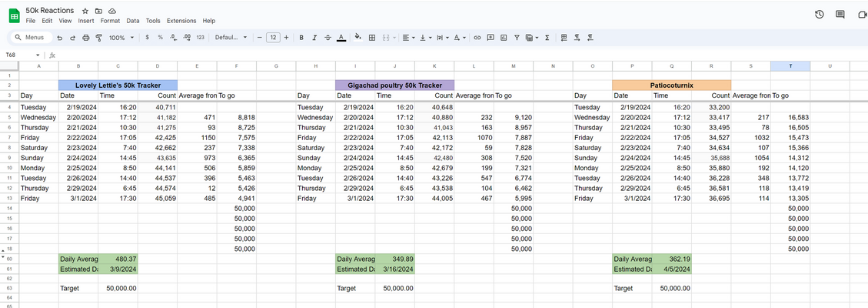The width and height of the screenshot is (868, 308).
Task: Open the functions sigma menu
Action: (547, 38)
